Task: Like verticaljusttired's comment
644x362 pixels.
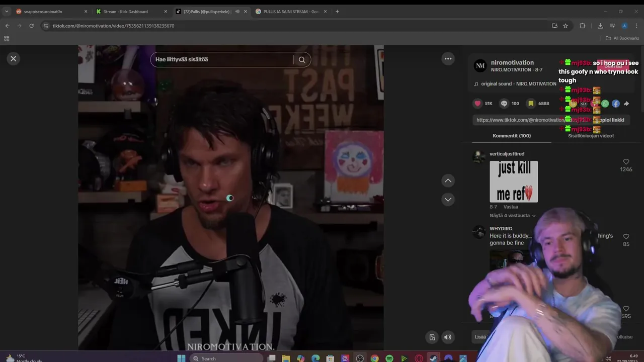Action: (626, 162)
